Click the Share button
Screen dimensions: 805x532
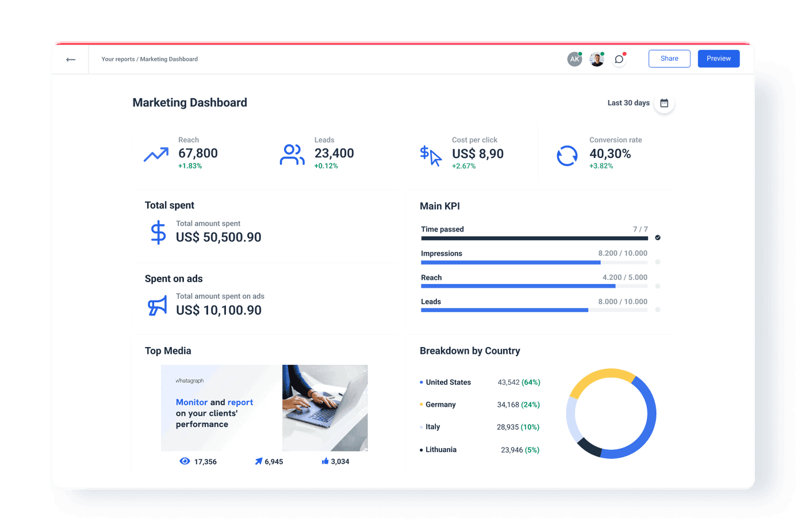[669, 58]
